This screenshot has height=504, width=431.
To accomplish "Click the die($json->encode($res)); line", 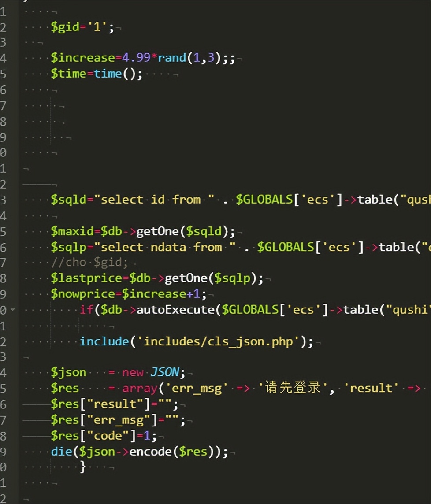I will point(139,452).
